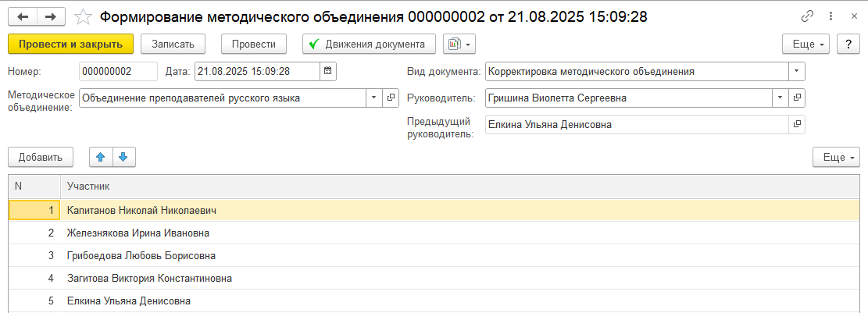
Task: Expand the Вид документа dropdown
Action: [x=796, y=71]
